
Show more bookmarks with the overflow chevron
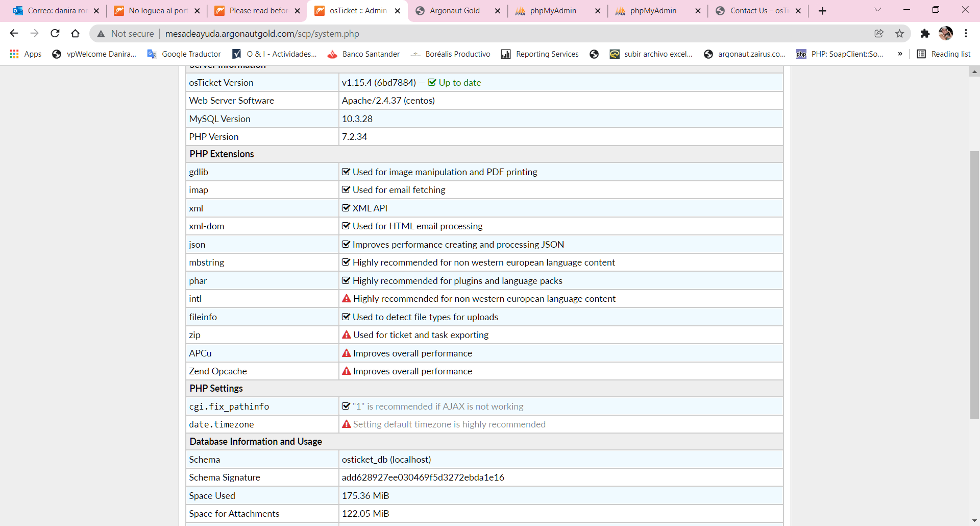[x=900, y=54]
